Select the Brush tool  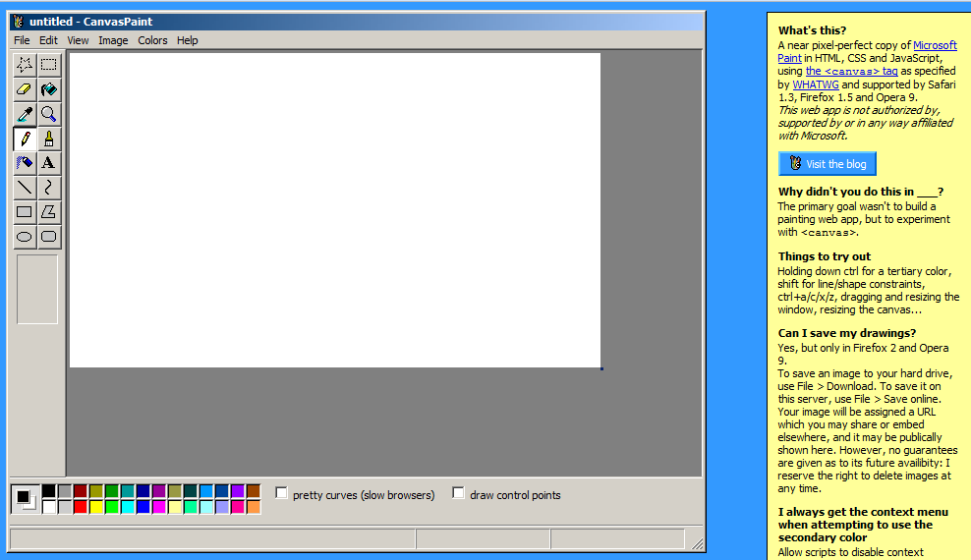click(x=49, y=139)
